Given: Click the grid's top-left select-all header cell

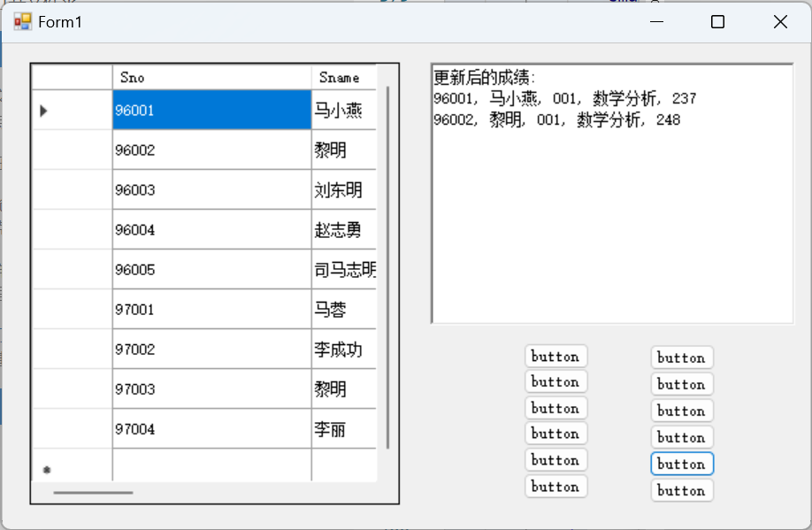Looking at the screenshot, I should tap(72, 77).
